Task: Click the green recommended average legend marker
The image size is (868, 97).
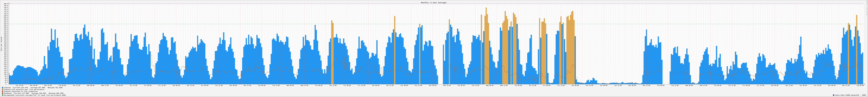Action: [3, 95]
